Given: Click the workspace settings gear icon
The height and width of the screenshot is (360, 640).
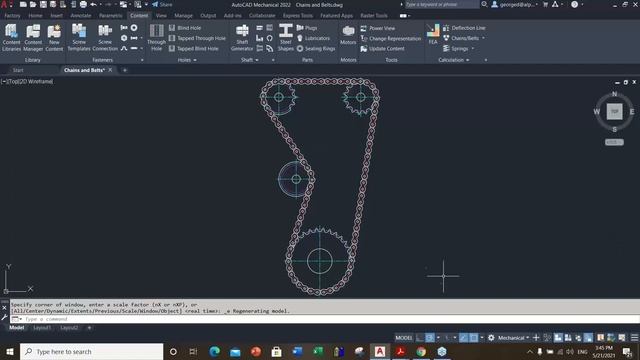Looking at the screenshot, I should tap(491, 338).
